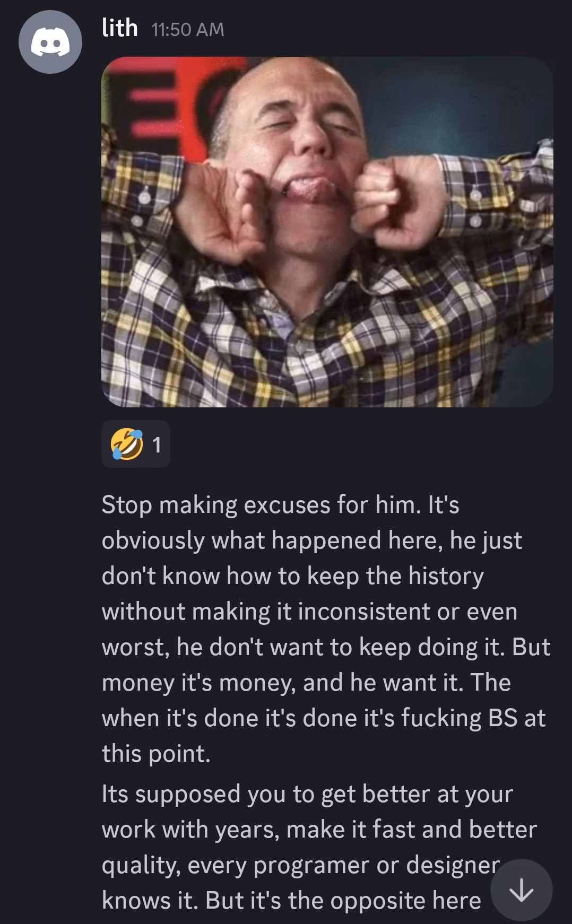Click the line 'without making it inconsistent or even'
The height and width of the screenshot is (924, 572).
tap(309, 611)
